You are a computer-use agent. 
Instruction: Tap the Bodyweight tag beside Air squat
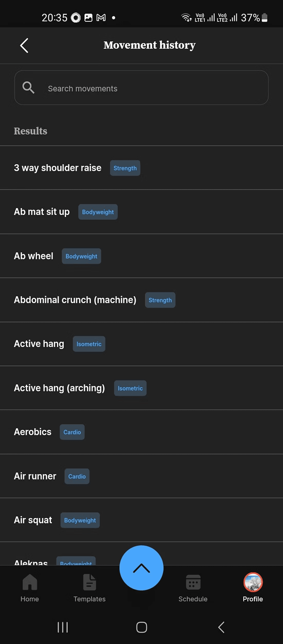click(x=80, y=520)
